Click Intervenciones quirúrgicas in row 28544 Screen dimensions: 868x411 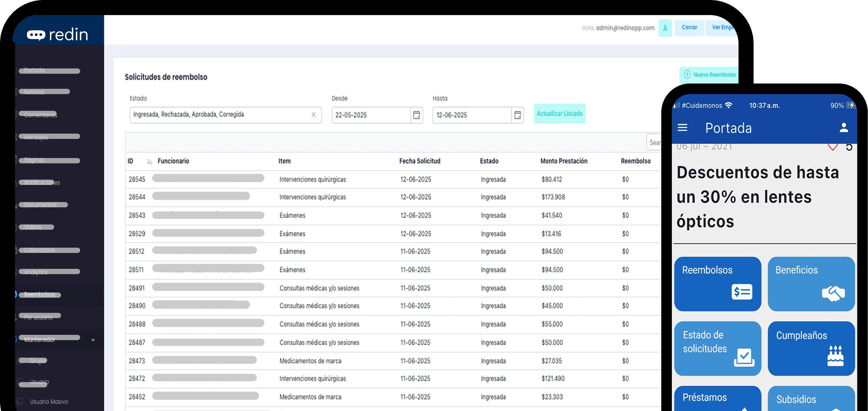(x=313, y=197)
